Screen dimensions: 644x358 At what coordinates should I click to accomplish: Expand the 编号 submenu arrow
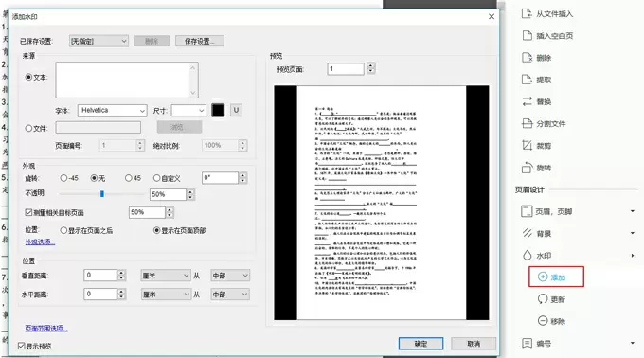(632, 343)
